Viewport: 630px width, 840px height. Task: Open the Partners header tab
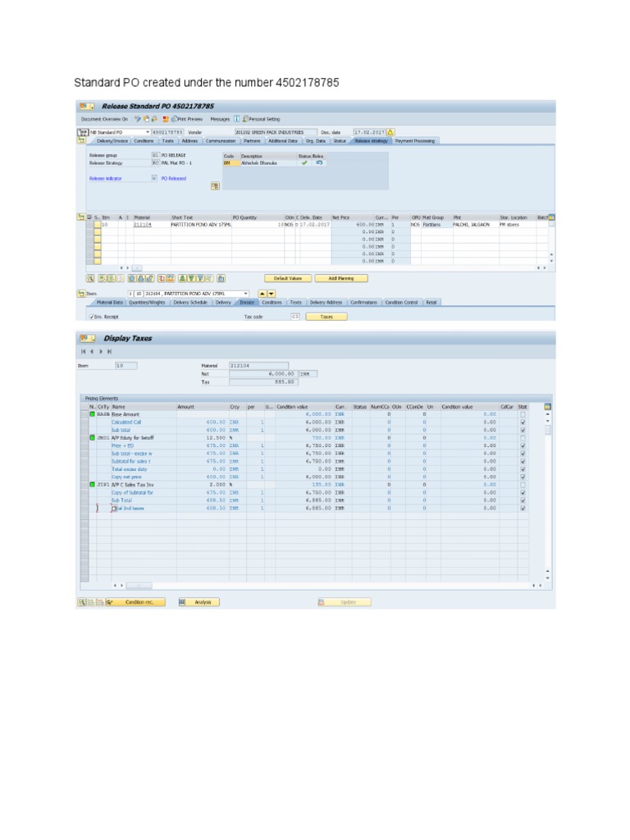point(252,141)
